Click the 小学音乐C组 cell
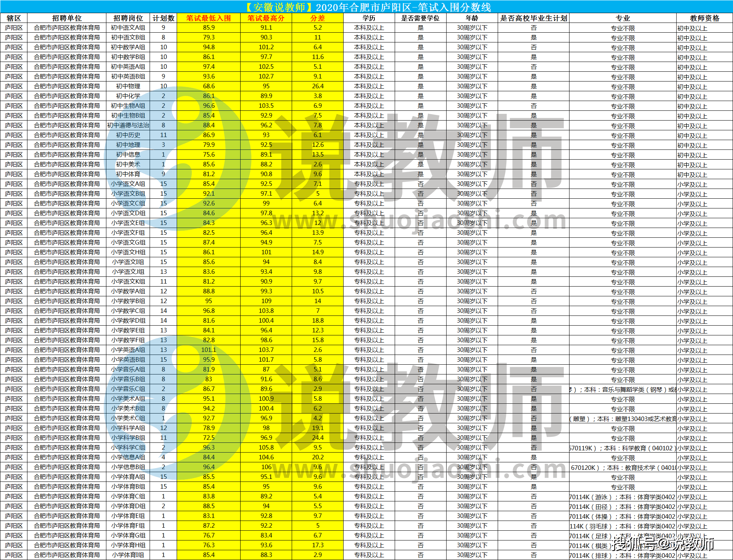The width and height of the screenshot is (733, 560). coord(128,389)
